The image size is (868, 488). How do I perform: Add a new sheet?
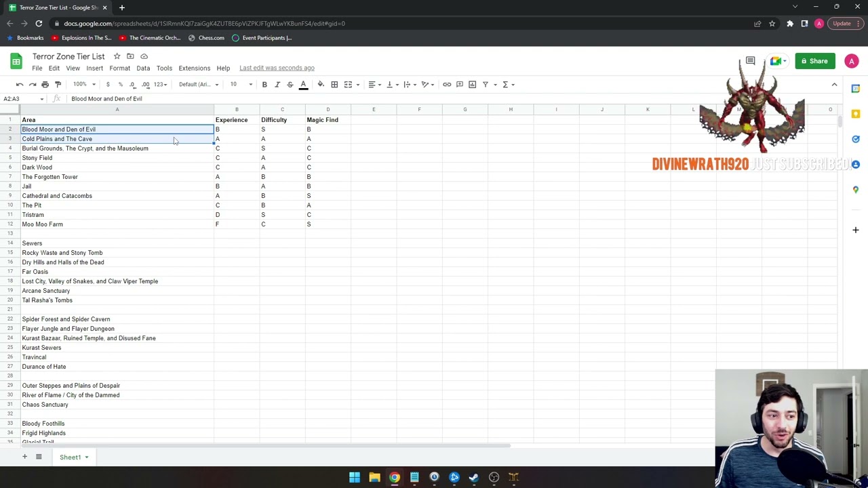[24, 457]
